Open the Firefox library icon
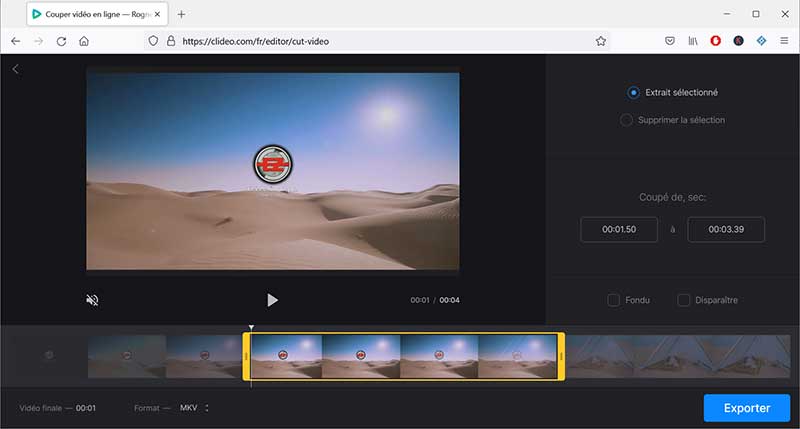Viewport: 800px width, 429px height. [x=693, y=41]
